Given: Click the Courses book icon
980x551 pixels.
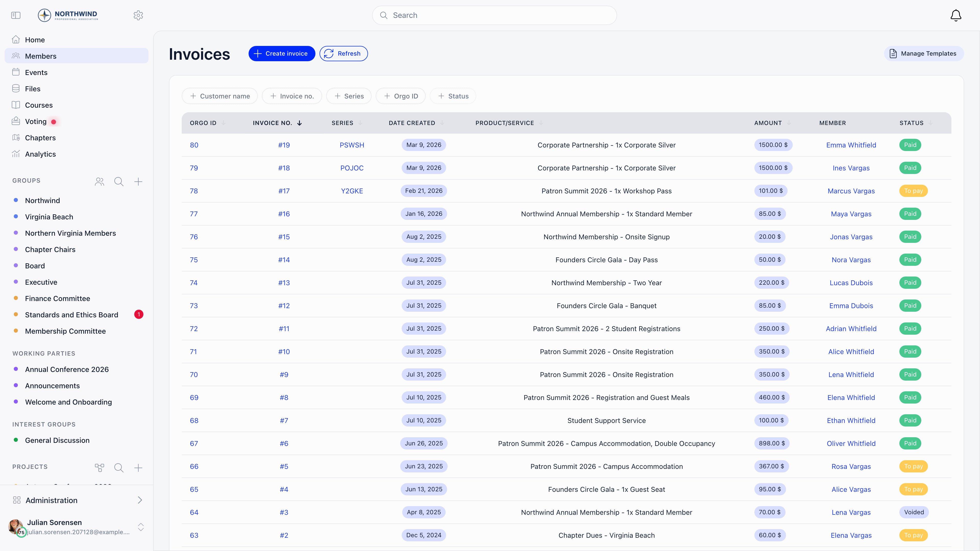Looking at the screenshot, I should pos(16,105).
